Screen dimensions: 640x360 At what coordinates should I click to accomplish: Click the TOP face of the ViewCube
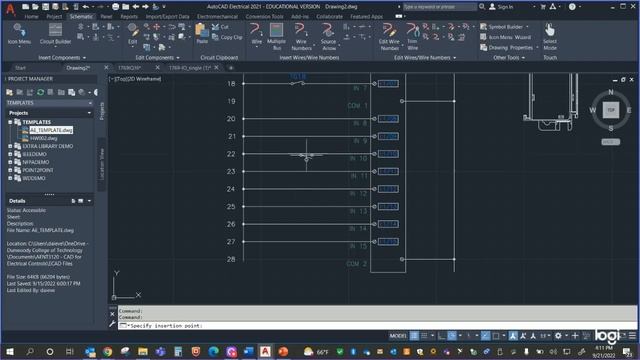611,110
